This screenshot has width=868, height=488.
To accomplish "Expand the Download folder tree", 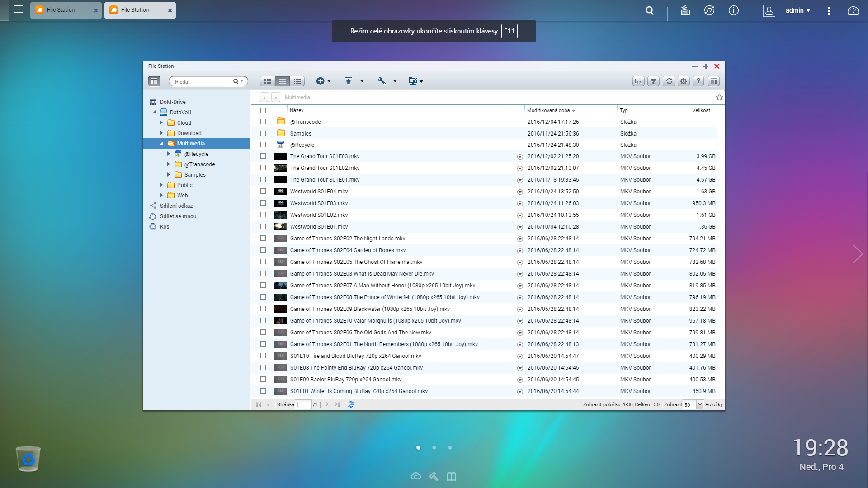I will 161,133.
